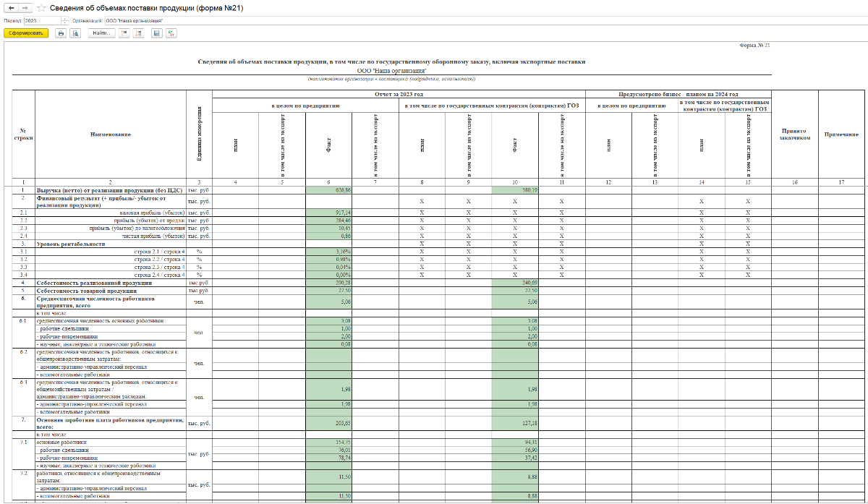This screenshot has height=504, width=868.
Task: Click the Найти... search button
Action: [101, 33]
